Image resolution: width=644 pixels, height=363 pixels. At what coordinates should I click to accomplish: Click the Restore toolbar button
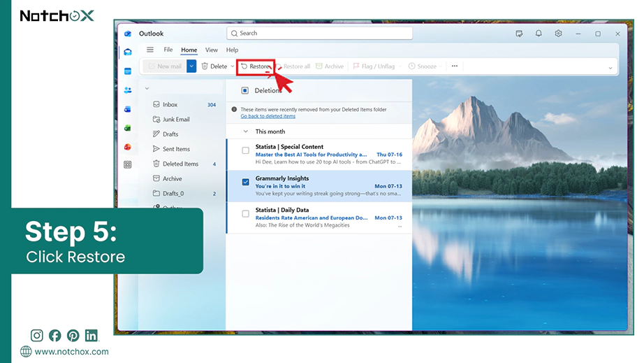tap(256, 66)
